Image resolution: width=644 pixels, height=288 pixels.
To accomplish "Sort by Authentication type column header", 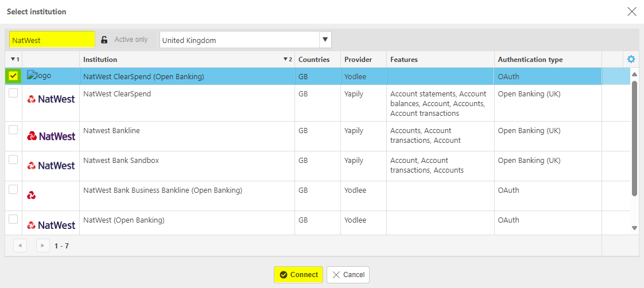I will (x=548, y=60).
